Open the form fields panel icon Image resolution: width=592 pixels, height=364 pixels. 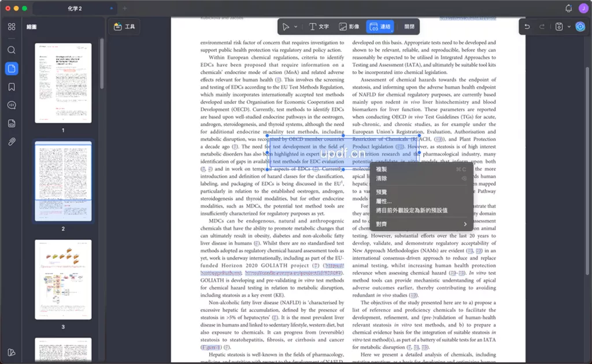coord(12,124)
